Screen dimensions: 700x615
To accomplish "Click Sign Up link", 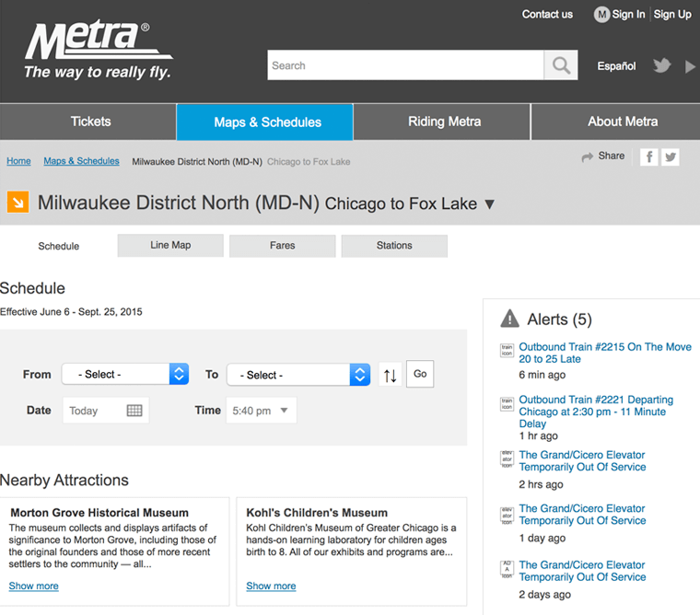I will click(x=672, y=15).
